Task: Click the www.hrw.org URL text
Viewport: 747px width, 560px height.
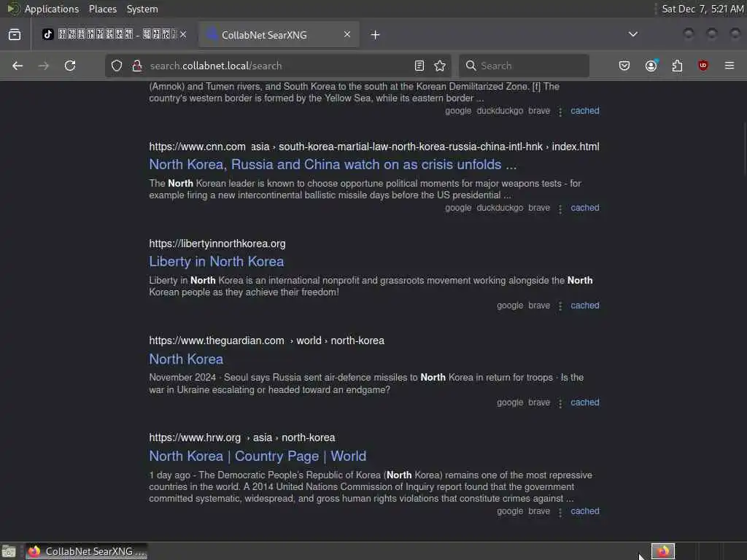Action: (195, 437)
